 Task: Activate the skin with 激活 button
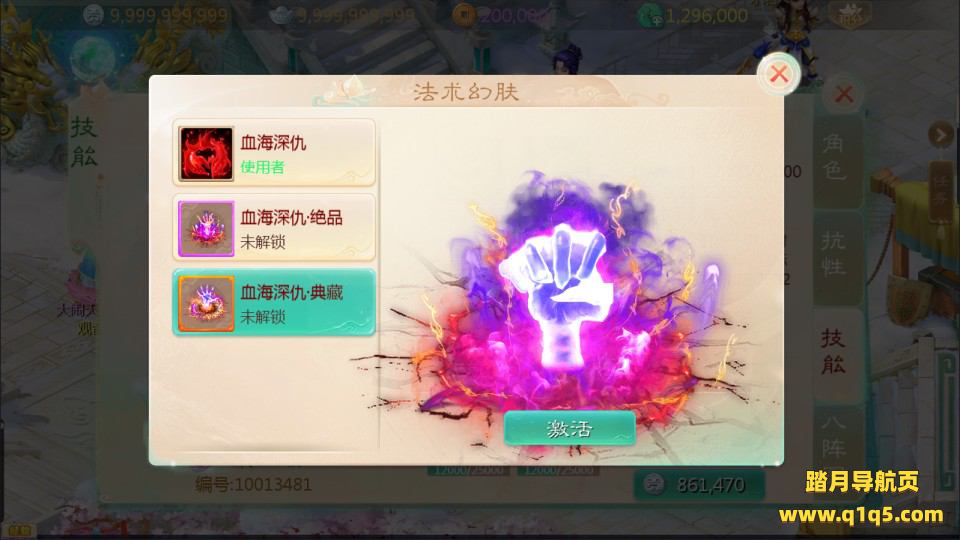click(569, 428)
